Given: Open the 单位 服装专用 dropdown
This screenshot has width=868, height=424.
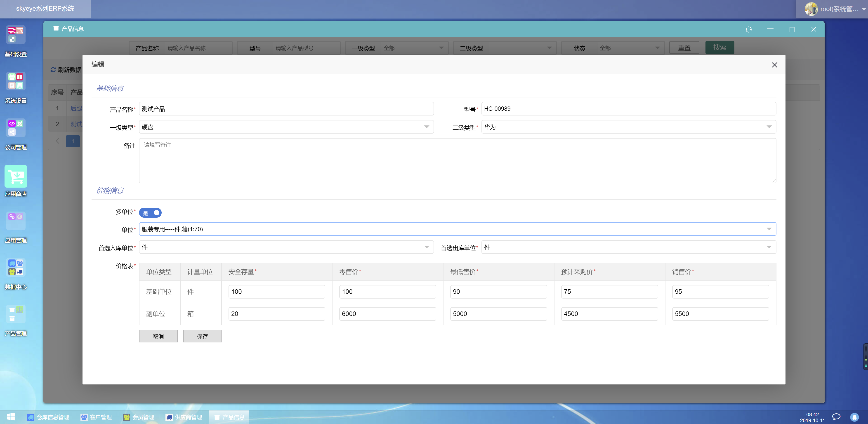Looking at the screenshot, I should click(x=457, y=229).
